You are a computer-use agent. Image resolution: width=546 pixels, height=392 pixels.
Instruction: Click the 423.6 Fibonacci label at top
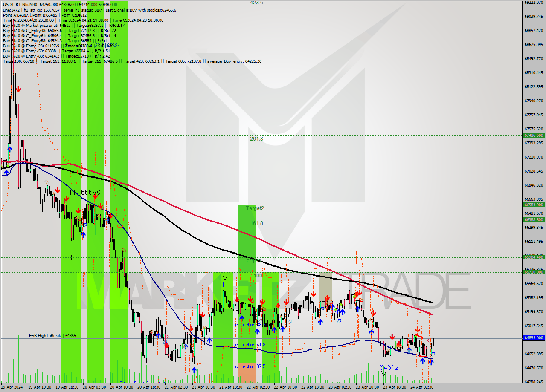256,3
